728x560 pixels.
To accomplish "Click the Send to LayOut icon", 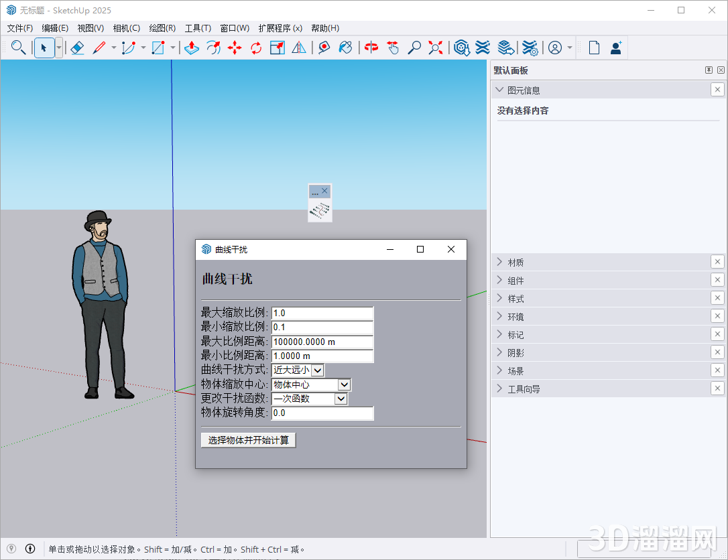I will tap(505, 48).
